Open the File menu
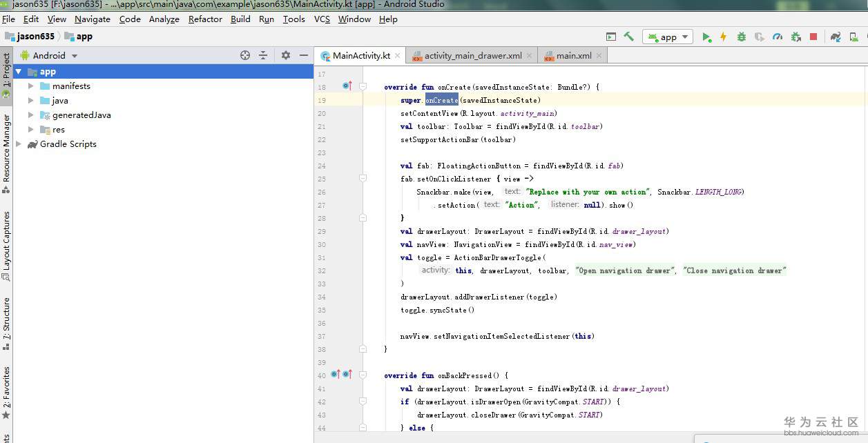The image size is (868, 443). (8, 19)
